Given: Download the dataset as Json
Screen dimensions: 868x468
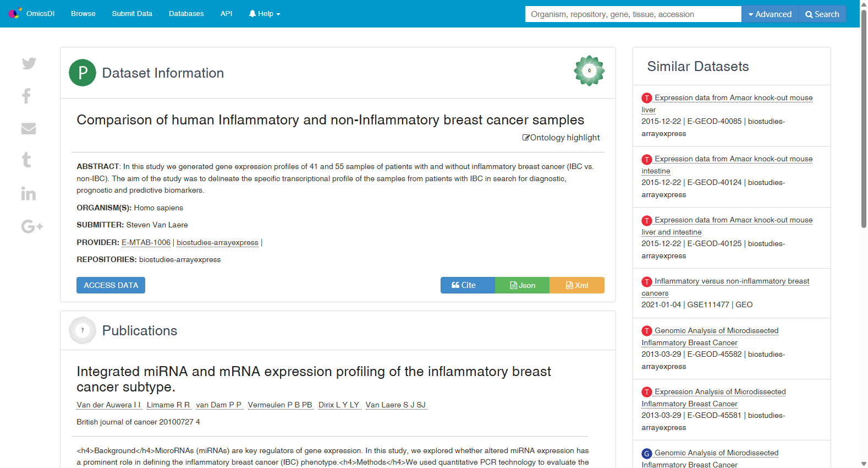Looking at the screenshot, I should click(x=522, y=285).
